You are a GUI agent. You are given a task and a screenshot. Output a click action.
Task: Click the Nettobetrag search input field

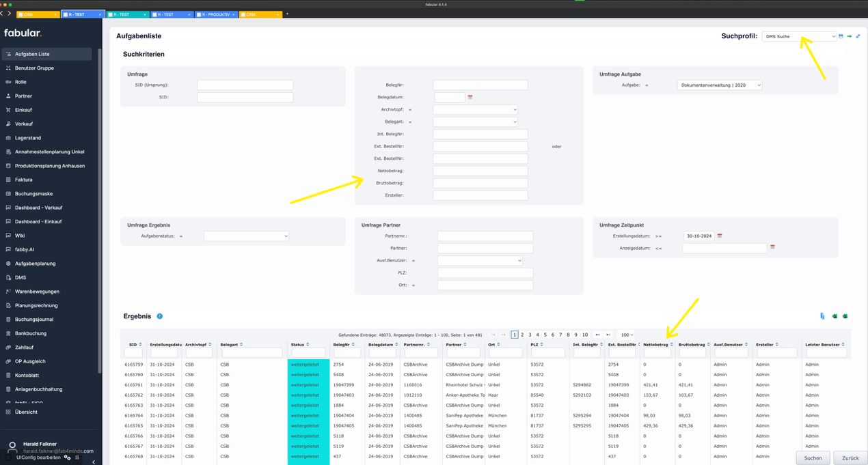tap(480, 171)
